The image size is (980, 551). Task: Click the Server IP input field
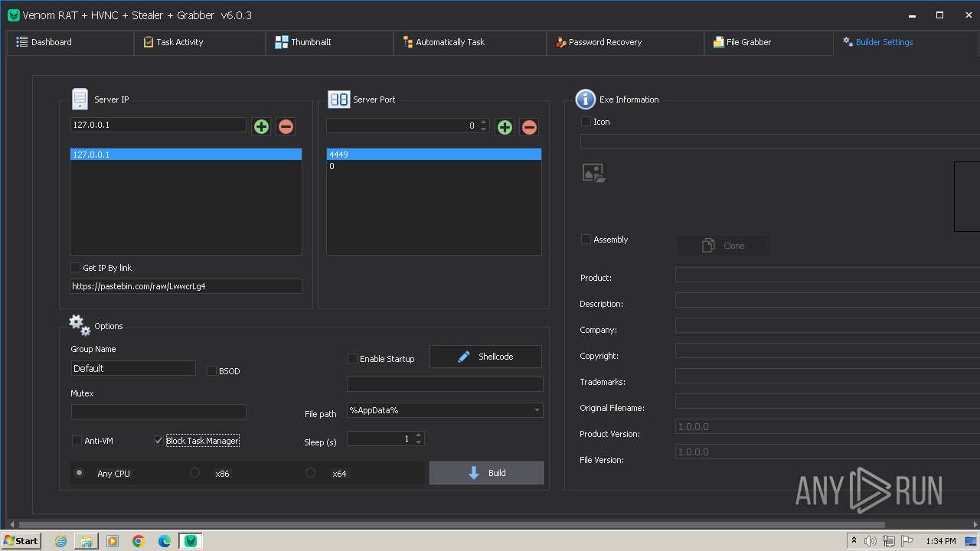tap(158, 125)
